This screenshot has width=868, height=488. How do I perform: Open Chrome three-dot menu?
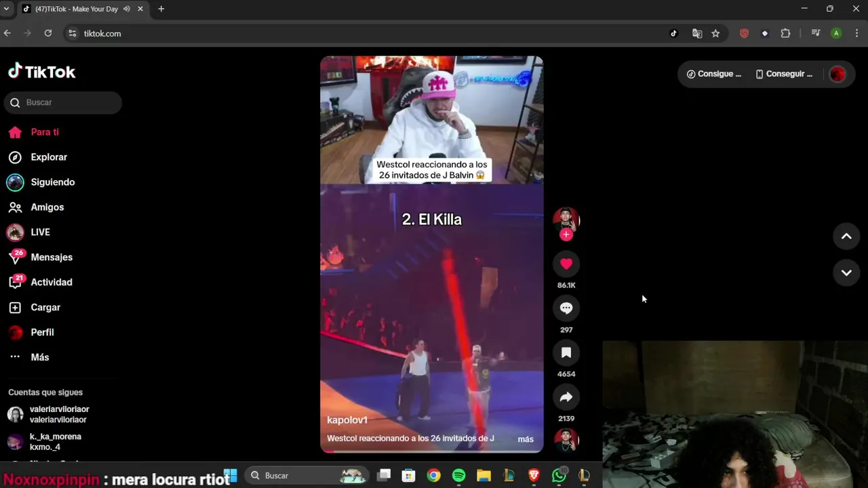tap(857, 33)
